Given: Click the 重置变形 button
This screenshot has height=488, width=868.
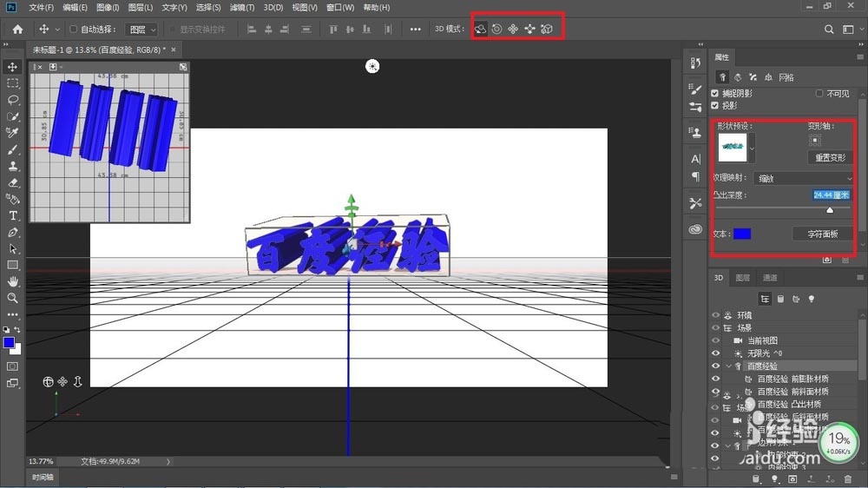Looking at the screenshot, I should [x=830, y=157].
